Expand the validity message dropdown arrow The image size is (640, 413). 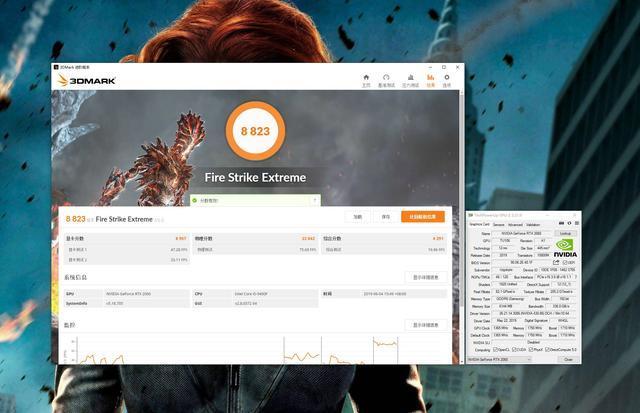click(315, 200)
